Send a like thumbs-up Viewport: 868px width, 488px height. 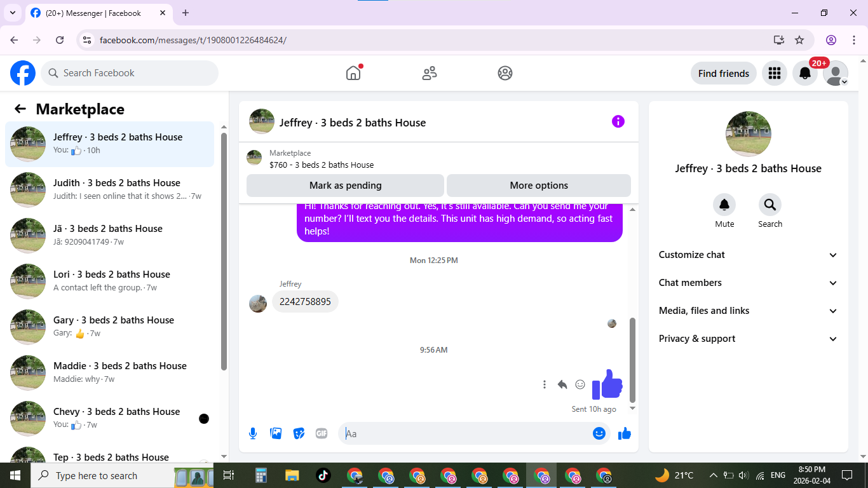[x=625, y=433]
